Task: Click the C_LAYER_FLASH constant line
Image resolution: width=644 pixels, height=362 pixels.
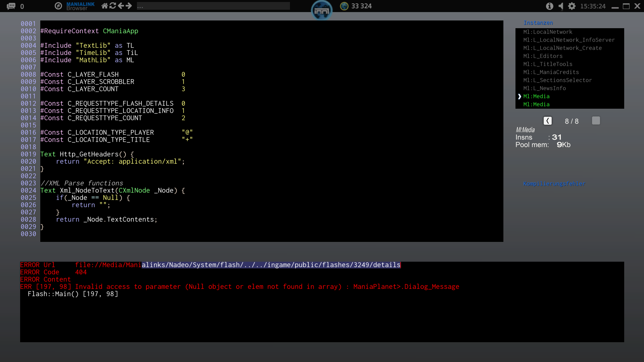Action: click(x=113, y=74)
